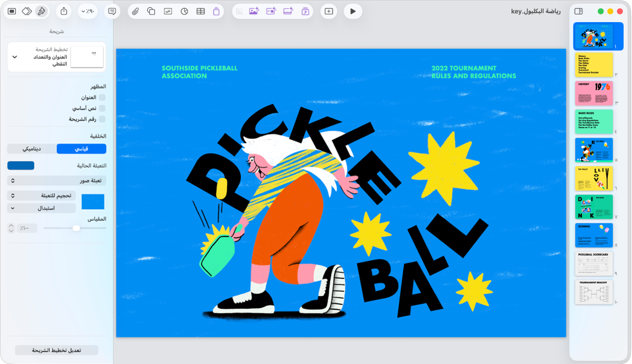Click the "2022 TOURNAMENT RULES AND REGULATIONS" text
This screenshot has width=632, height=364.
pos(474,72)
